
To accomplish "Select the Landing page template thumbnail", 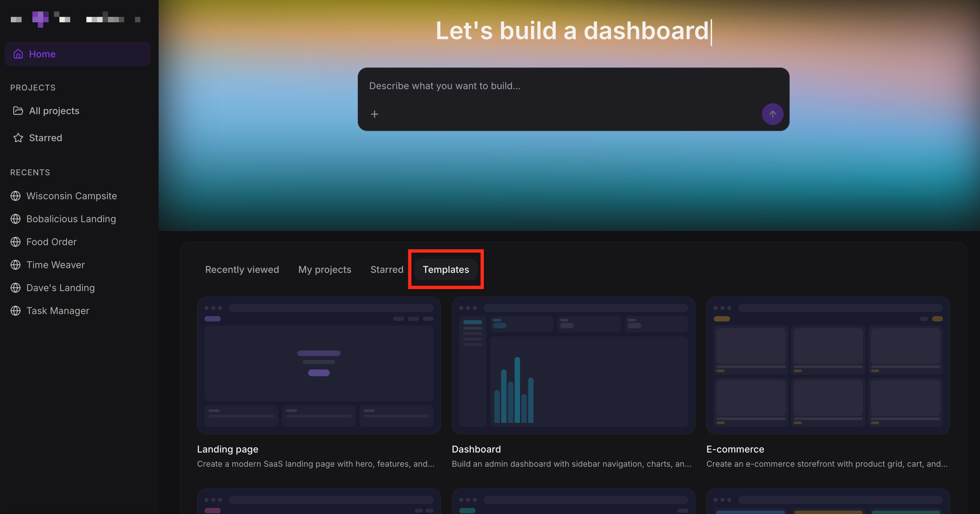I will tap(319, 365).
